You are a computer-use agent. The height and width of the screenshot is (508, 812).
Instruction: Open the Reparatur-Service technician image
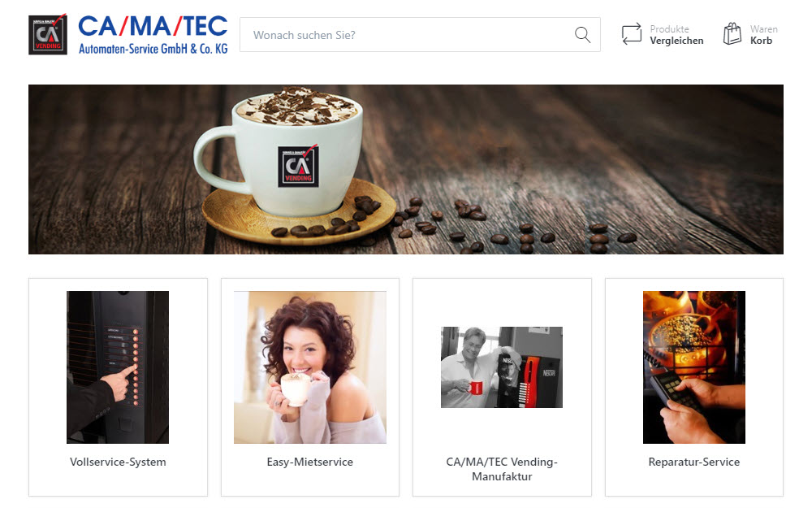point(694,367)
